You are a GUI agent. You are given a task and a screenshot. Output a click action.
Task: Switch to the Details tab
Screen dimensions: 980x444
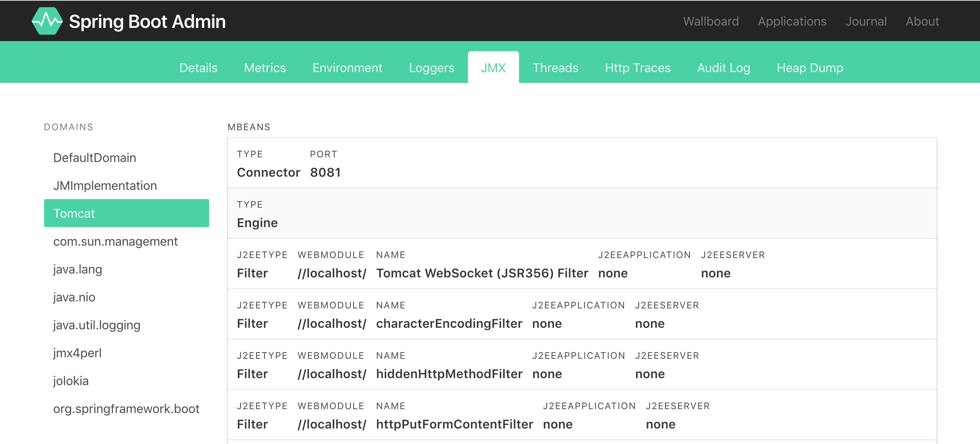click(198, 67)
